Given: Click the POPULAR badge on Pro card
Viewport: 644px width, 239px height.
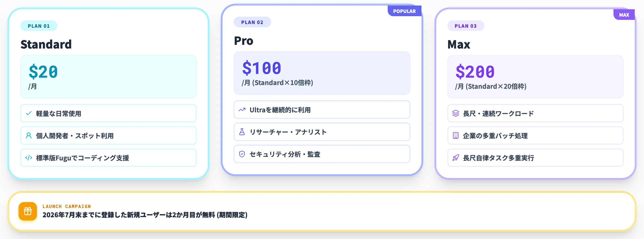Looking at the screenshot, I should click(404, 11).
